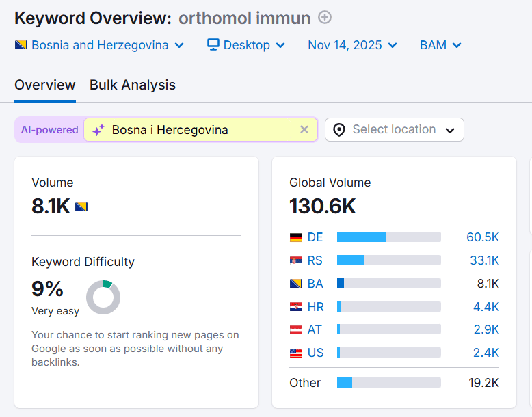Viewport: 532px width, 417px height.
Task: Click the US country link
Action: click(315, 353)
